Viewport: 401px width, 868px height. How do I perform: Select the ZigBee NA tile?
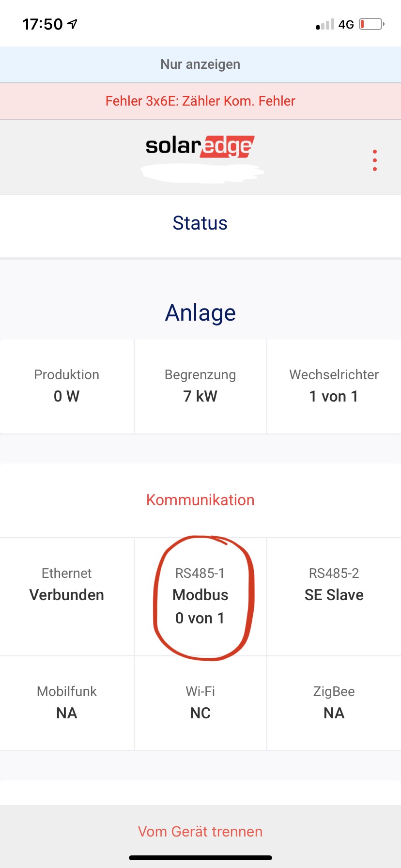(334, 703)
